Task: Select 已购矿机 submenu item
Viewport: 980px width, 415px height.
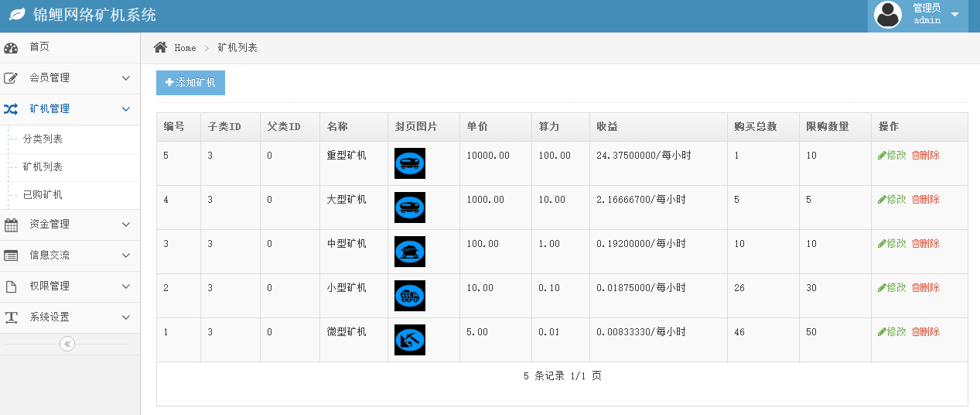Action: point(43,195)
